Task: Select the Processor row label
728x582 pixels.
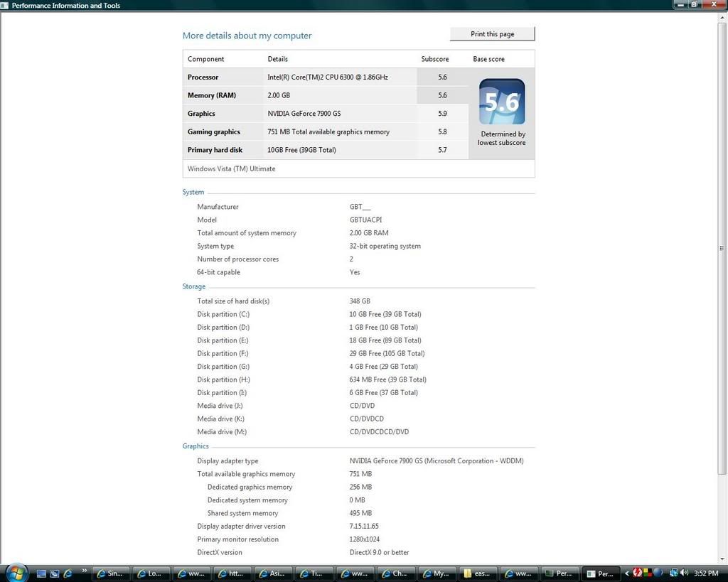Action: (203, 77)
